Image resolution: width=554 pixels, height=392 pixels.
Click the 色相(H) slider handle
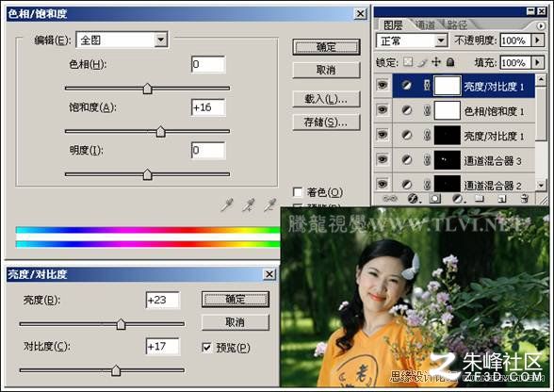[x=148, y=89]
